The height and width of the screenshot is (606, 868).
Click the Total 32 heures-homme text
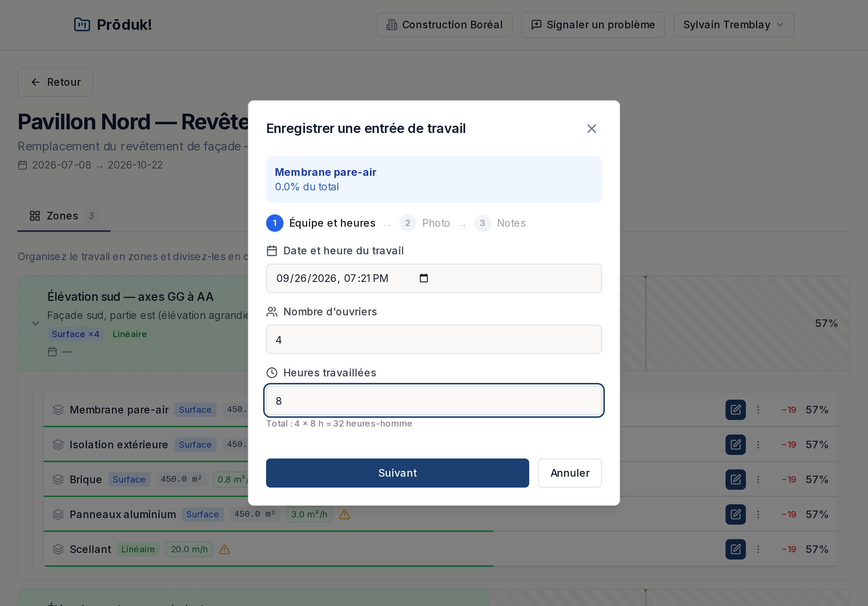click(x=339, y=424)
